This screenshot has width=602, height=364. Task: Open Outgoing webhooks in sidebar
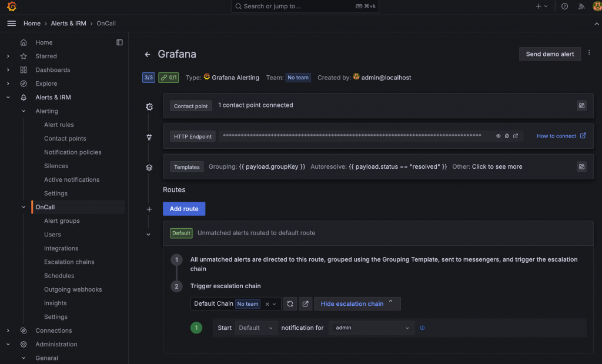tap(73, 289)
